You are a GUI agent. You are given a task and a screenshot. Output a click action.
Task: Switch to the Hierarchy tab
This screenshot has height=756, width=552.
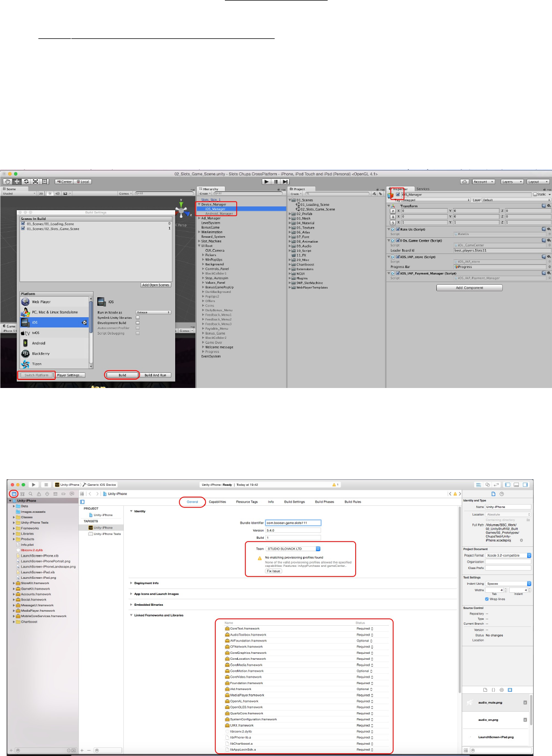(x=210, y=189)
